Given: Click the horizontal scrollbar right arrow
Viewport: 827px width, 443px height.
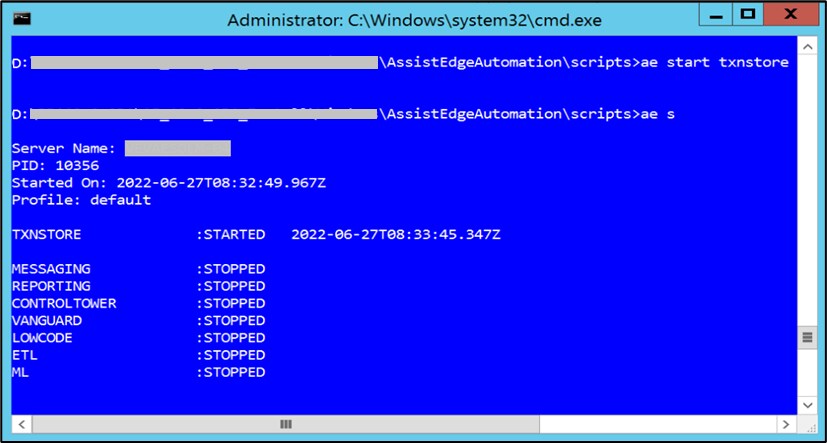Looking at the screenshot, I should click(786, 424).
